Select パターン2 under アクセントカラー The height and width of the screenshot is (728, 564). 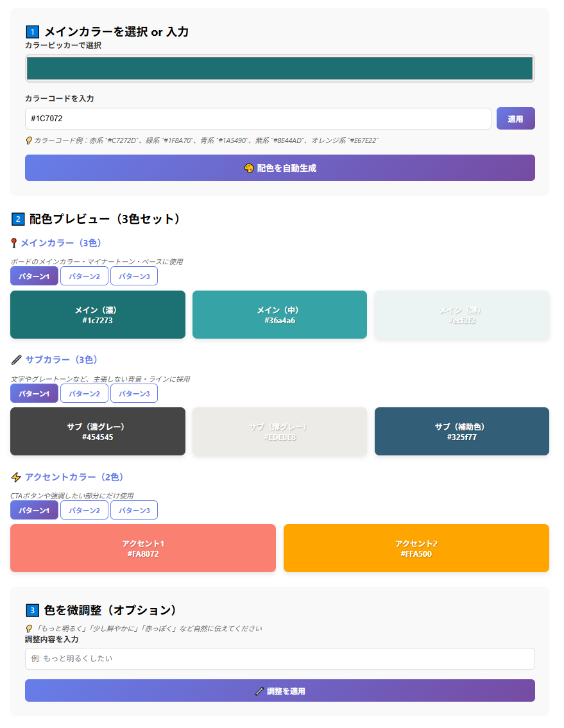click(84, 511)
